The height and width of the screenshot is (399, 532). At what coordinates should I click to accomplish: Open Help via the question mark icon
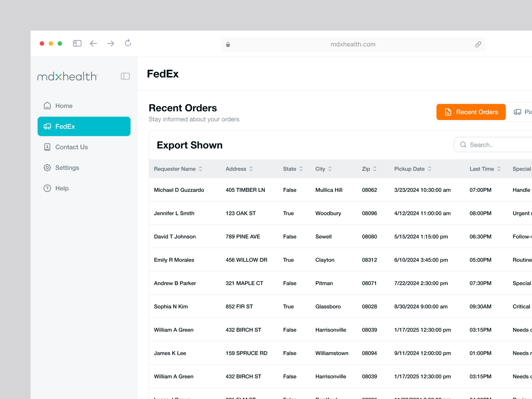click(x=47, y=188)
